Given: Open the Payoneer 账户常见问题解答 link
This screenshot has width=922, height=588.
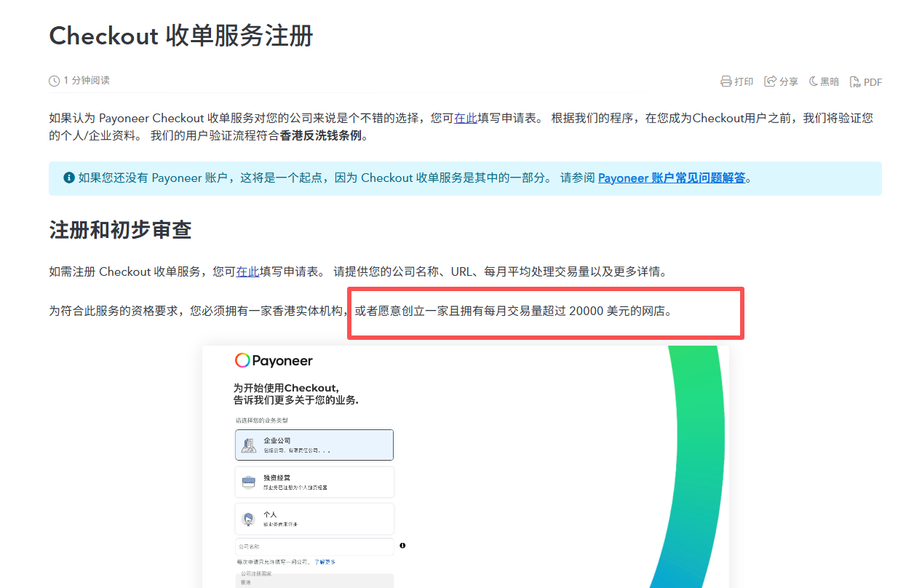Looking at the screenshot, I should coord(671,178).
